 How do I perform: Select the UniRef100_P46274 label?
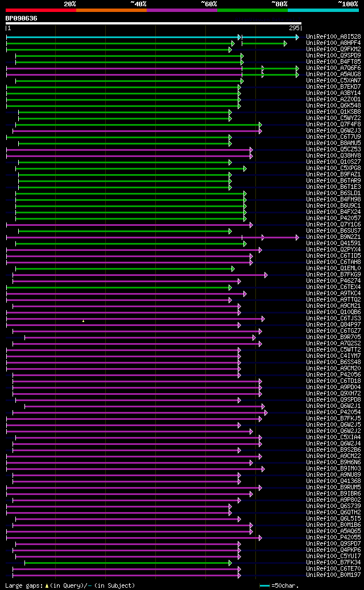click(333, 280)
